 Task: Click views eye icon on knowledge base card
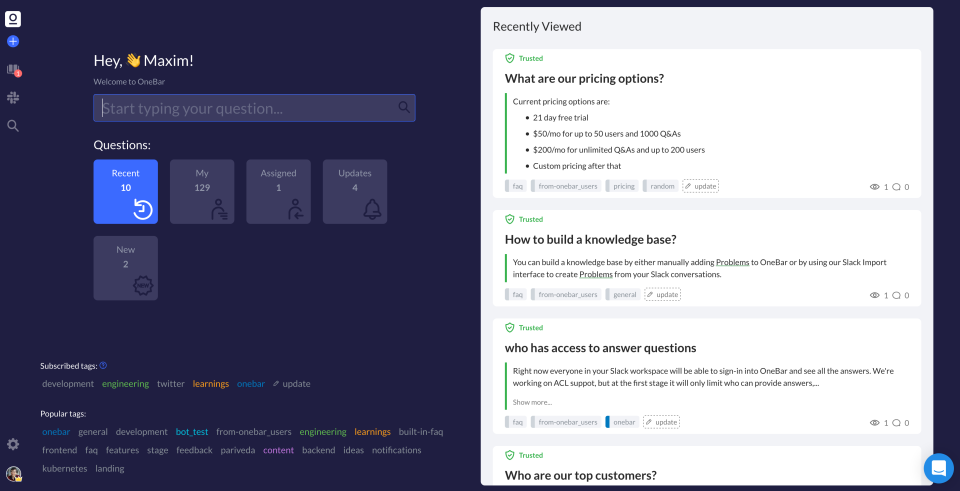point(874,295)
